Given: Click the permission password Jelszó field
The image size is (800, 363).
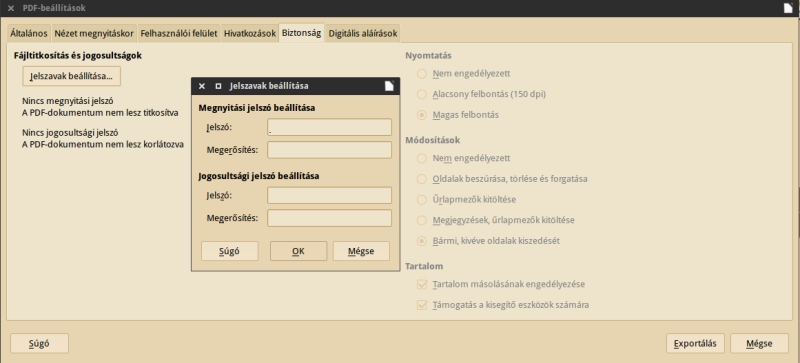Looking at the screenshot, I should tap(329, 196).
